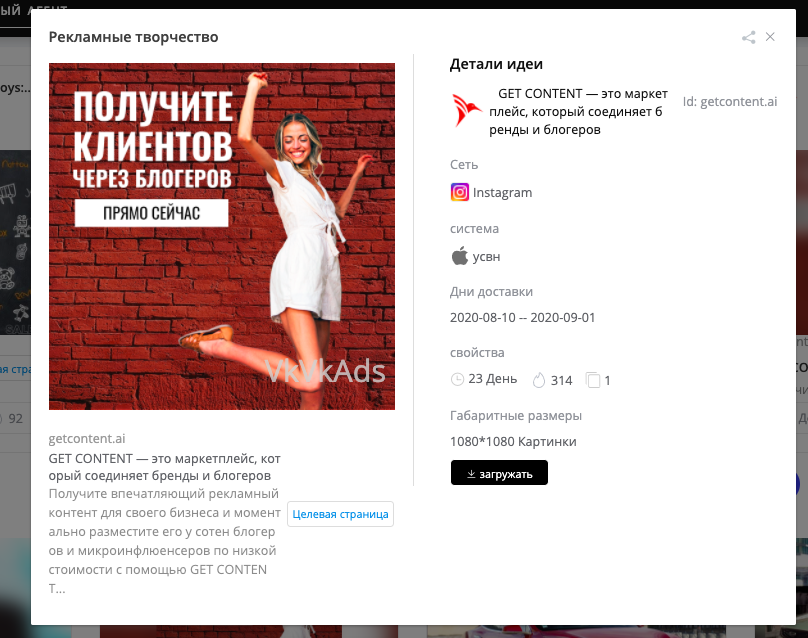This screenshot has width=808, height=638.
Task: Click the ad description paragraph text
Action: point(164,541)
